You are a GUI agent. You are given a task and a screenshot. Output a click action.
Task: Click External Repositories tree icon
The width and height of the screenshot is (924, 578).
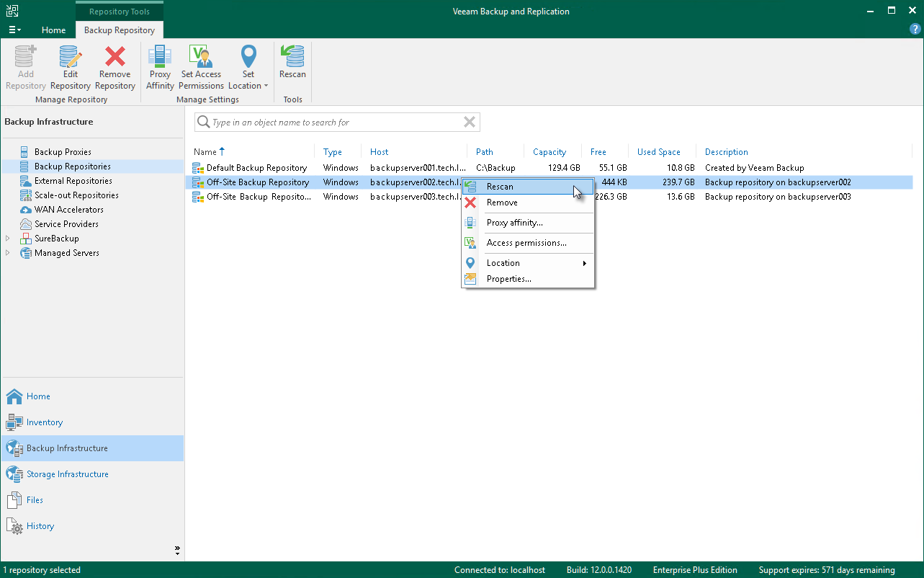point(25,181)
